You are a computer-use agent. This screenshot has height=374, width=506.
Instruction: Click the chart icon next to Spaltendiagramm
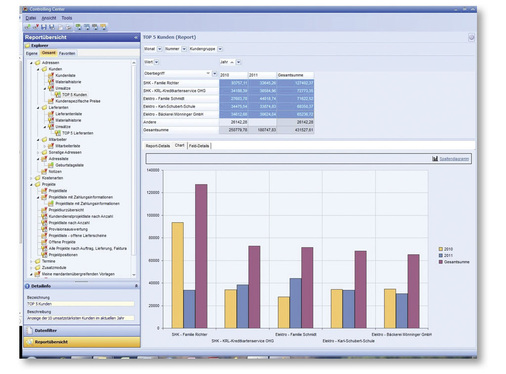(x=435, y=159)
